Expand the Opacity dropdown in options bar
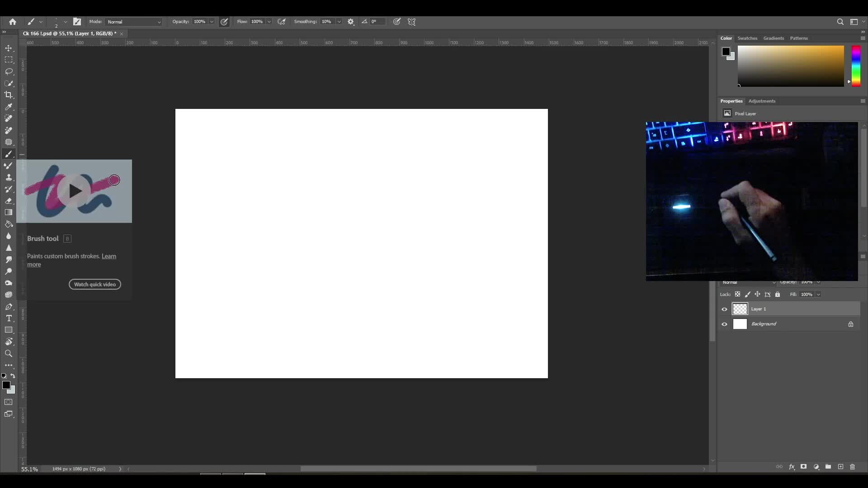Viewport: 868px width, 488px height. tap(212, 22)
